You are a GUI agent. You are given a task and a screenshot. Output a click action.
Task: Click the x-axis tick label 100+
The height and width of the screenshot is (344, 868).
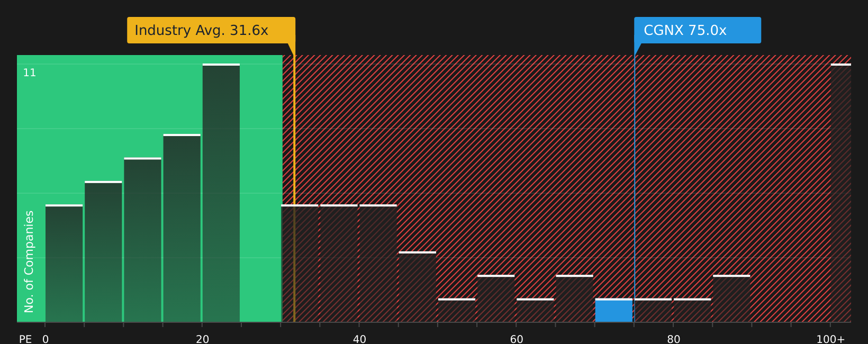tap(830, 339)
